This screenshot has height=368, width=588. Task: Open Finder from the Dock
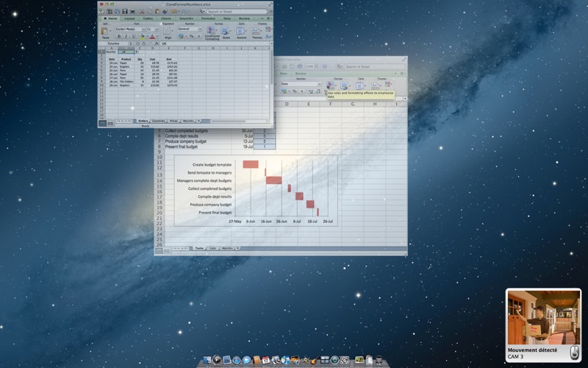pos(207,360)
